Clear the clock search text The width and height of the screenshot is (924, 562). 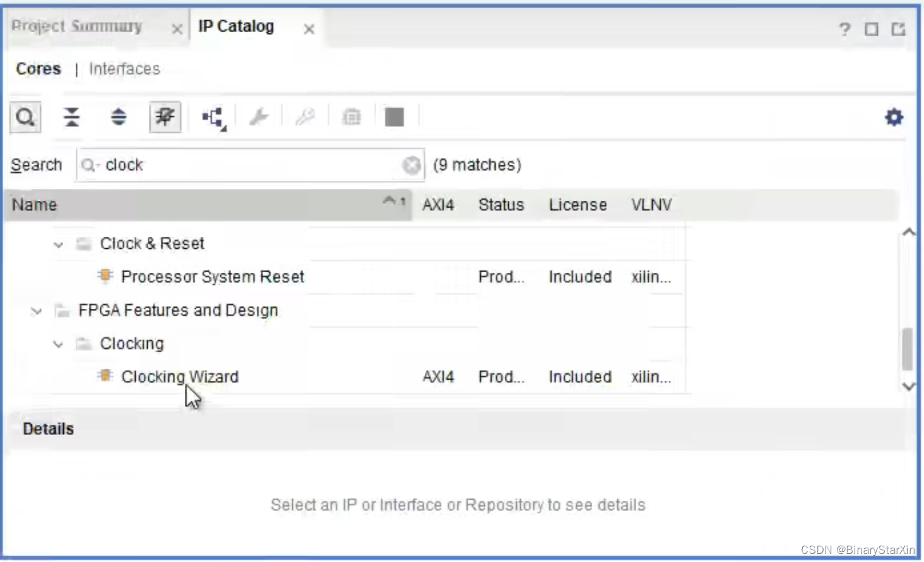[412, 165]
